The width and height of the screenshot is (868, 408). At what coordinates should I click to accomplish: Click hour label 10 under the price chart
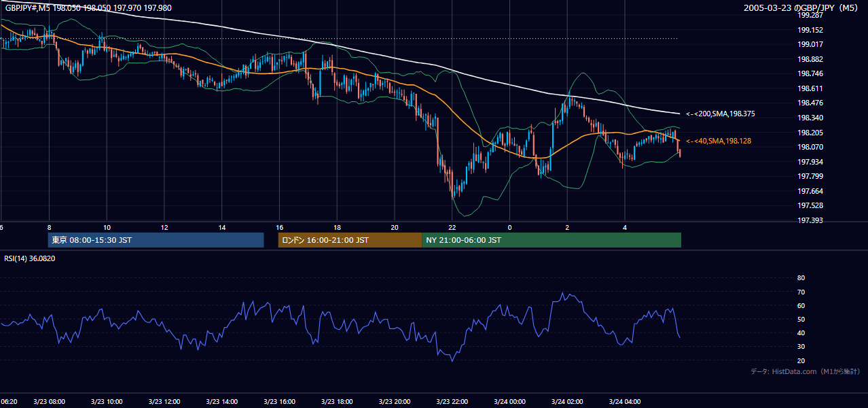(107, 227)
